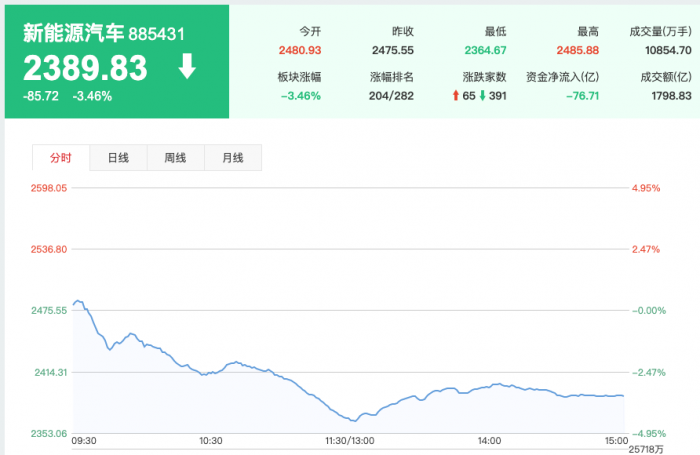700x455 pixels.
Task: Switch to the 日线 chart tab
Action: tap(118, 158)
